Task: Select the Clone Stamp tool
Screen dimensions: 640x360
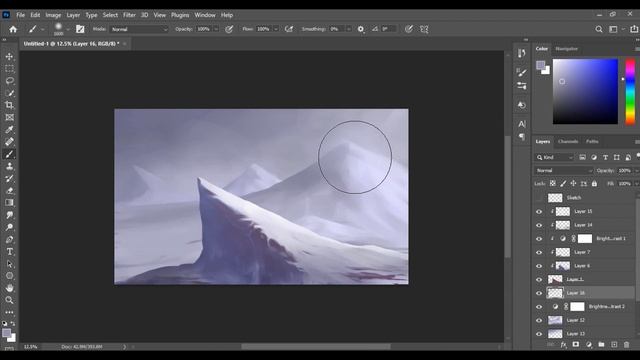Action: 9,166
